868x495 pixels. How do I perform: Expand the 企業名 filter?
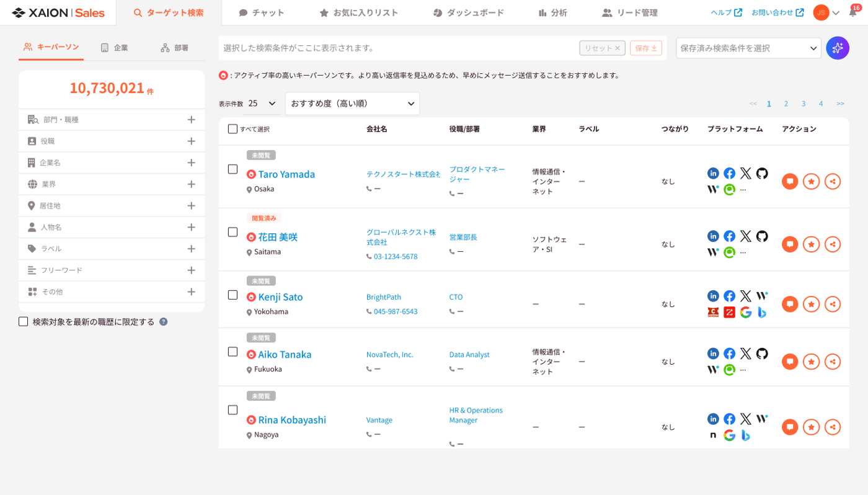(x=112, y=163)
